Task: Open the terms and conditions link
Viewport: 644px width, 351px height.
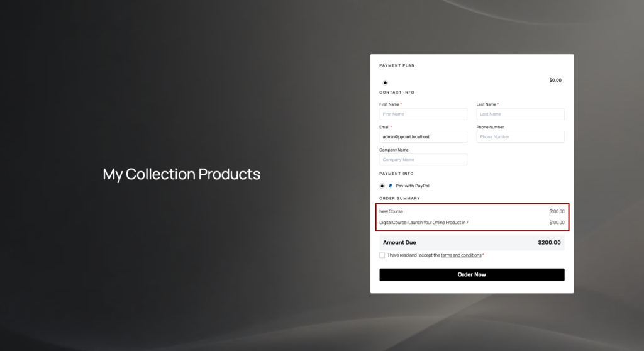Action: pos(461,255)
